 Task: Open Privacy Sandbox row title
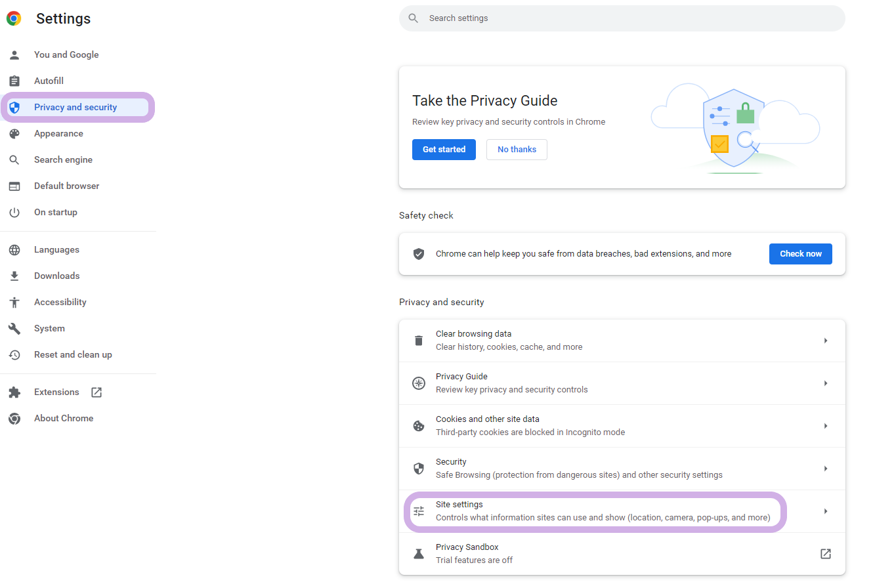coord(467,547)
